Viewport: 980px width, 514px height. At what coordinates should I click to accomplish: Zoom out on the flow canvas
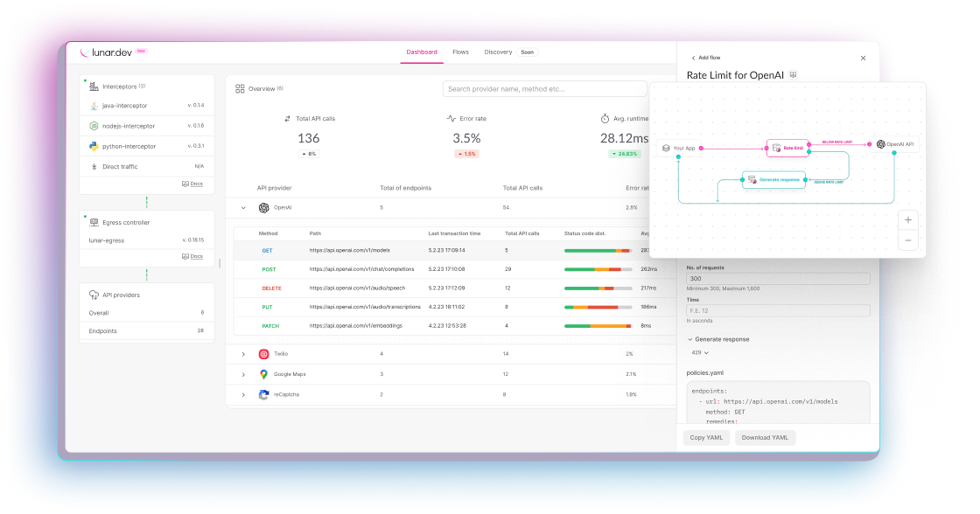pos(908,240)
